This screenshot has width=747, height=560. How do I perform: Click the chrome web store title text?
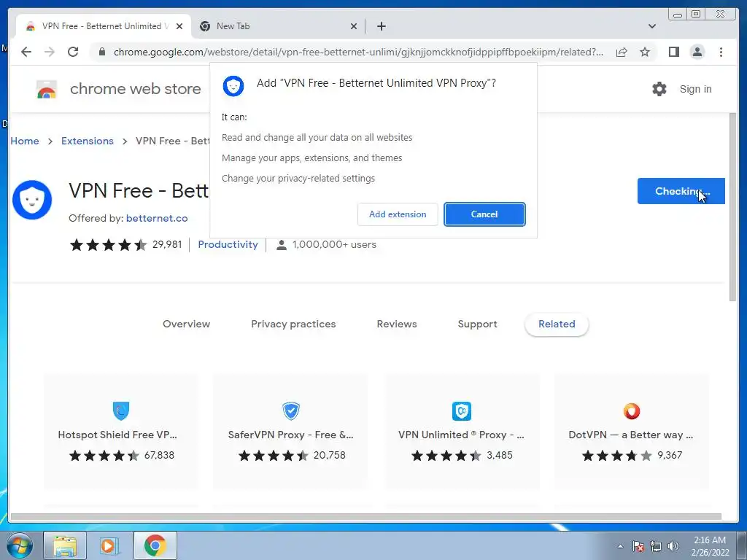(135, 89)
